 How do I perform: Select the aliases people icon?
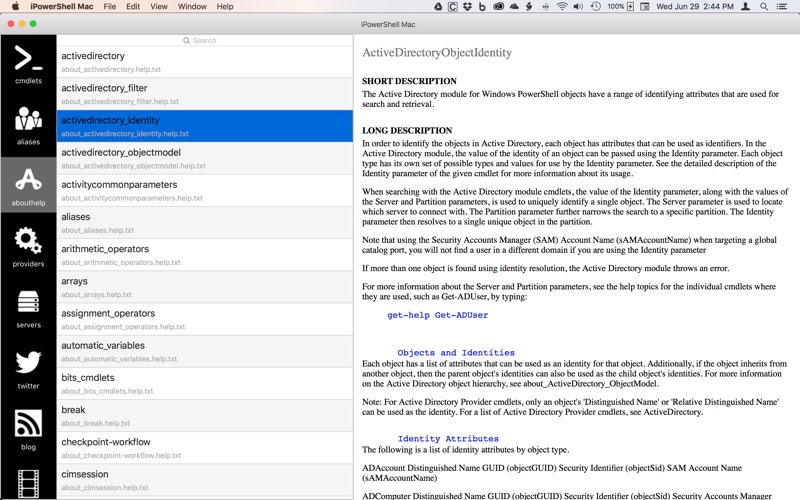tap(28, 124)
